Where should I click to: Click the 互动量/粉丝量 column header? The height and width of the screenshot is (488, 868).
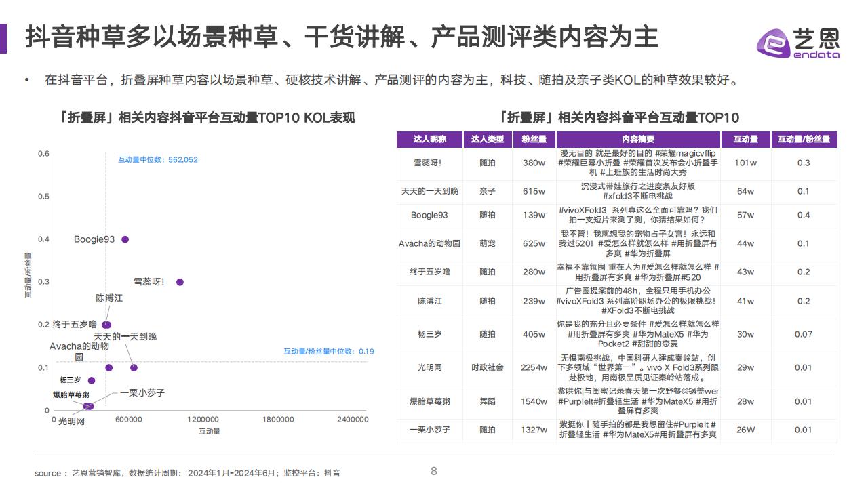pyautogui.click(x=804, y=140)
